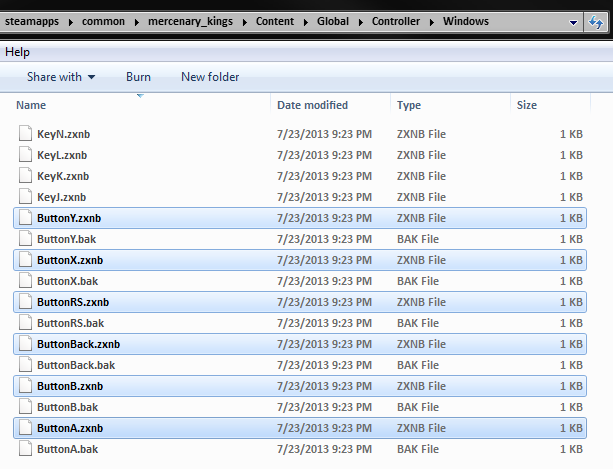Screen dimensions: 613x469
Task: Select the file name ButtonA.bak
Action: pyautogui.click(x=68, y=449)
